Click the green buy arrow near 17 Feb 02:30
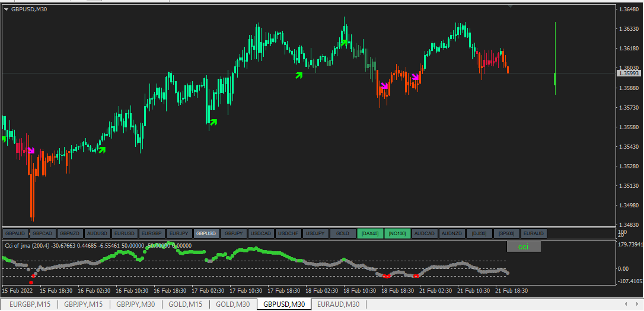Viewport: 644px width, 311px height. tap(213, 122)
